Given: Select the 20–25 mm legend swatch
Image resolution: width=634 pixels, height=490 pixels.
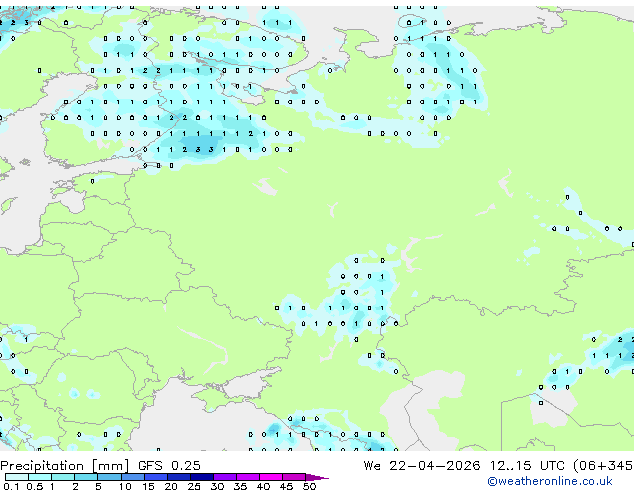Looking at the screenshot, I should point(179,477).
